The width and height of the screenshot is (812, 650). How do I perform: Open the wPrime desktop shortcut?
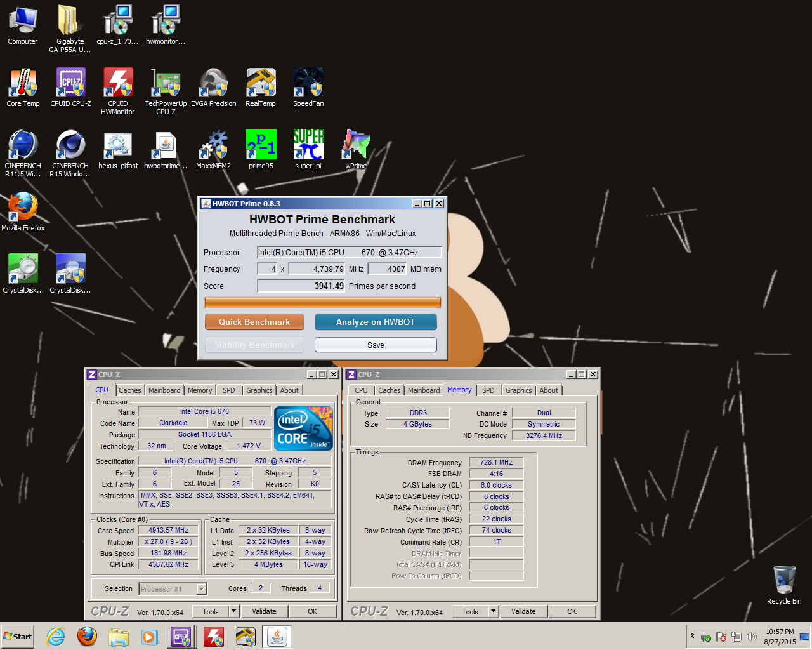(x=356, y=150)
